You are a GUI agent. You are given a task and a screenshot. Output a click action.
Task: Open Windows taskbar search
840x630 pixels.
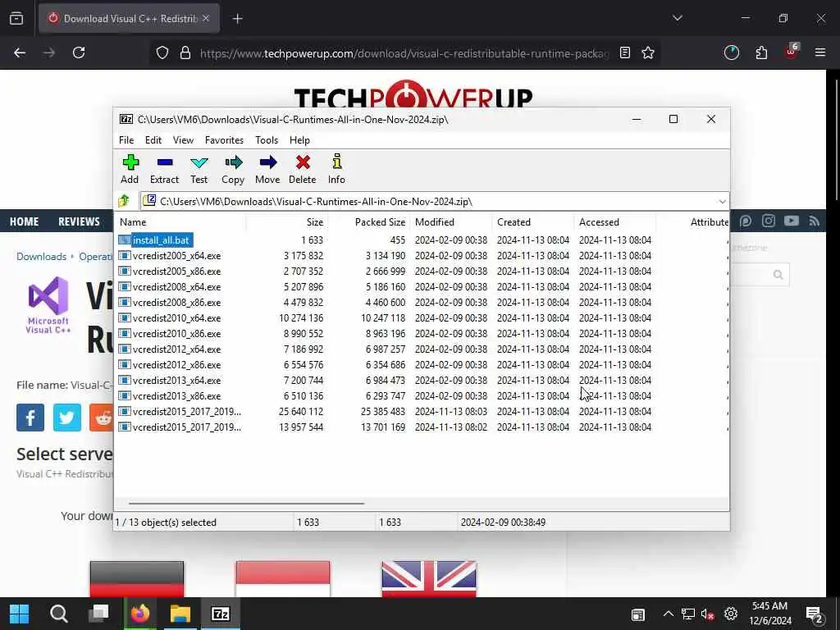(59, 614)
